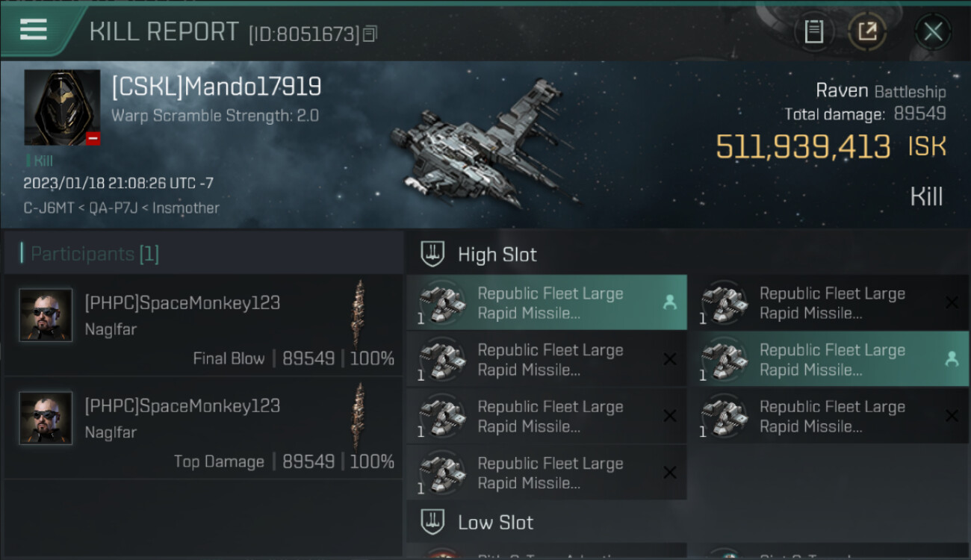This screenshot has height=560, width=971.
Task: Open SpaceMonkey123 portrait in Final Blow row
Action: 46,315
